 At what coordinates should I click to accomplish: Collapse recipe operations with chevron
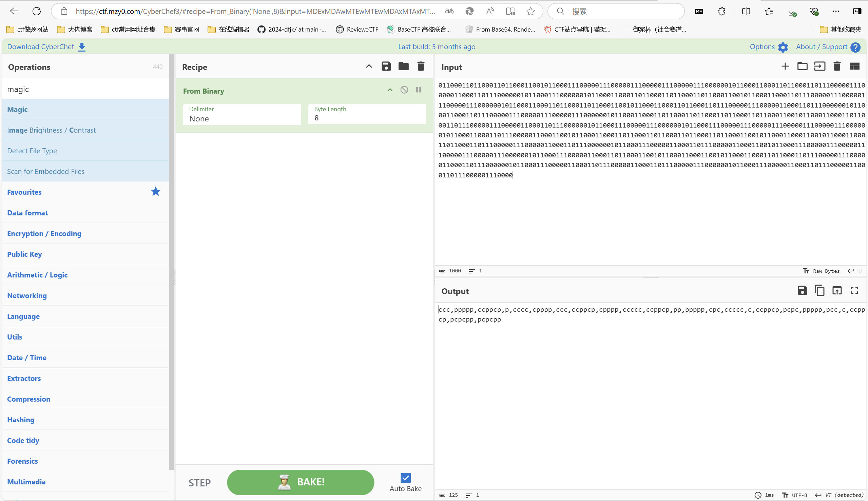(369, 66)
